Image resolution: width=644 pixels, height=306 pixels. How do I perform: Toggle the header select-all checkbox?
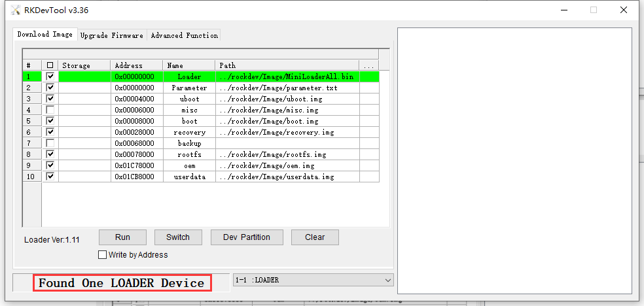pos(50,65)
